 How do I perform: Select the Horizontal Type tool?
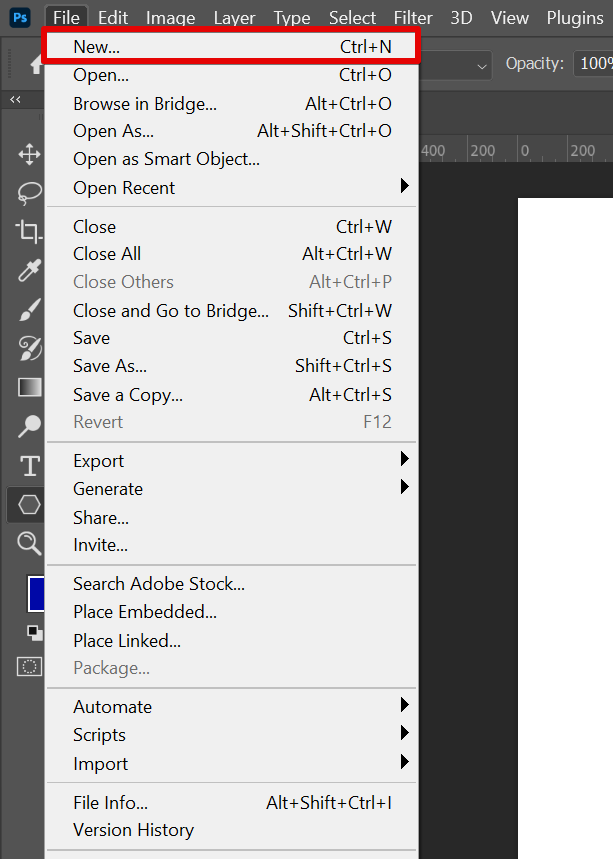point(29,466)
